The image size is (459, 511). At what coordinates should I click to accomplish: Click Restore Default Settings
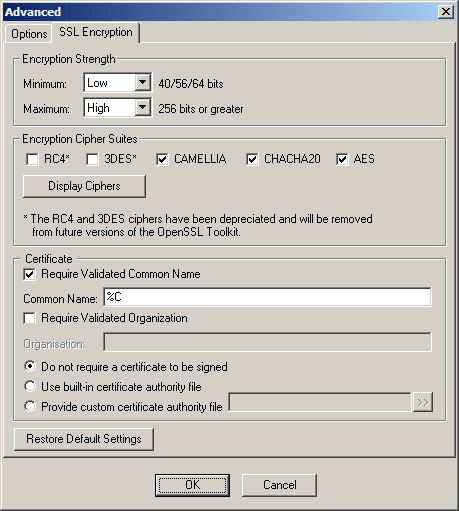[x=84, y=439]
